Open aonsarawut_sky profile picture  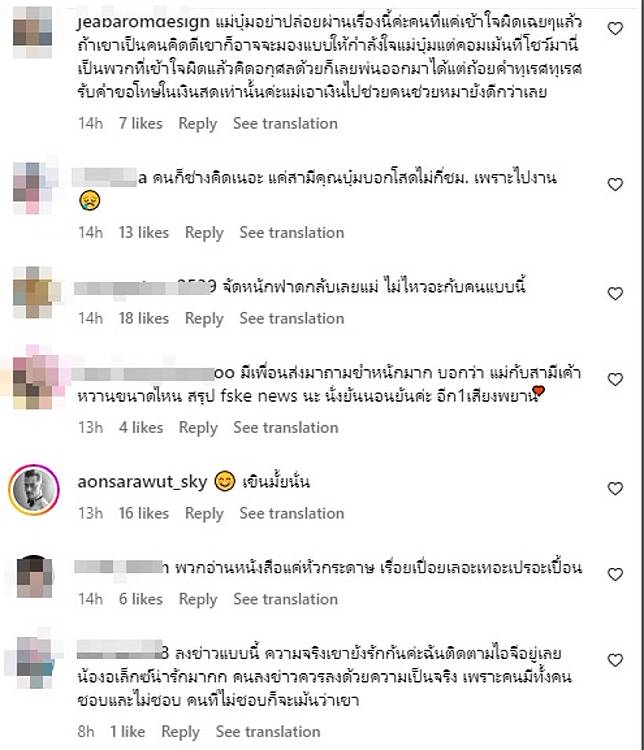pos(33,489)
